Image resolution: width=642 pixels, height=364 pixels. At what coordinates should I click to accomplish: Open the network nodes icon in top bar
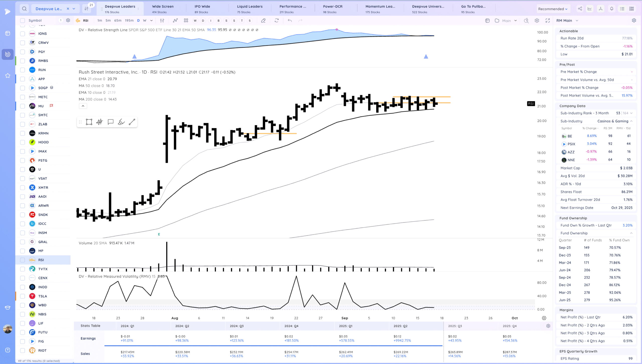click(601, 9)
